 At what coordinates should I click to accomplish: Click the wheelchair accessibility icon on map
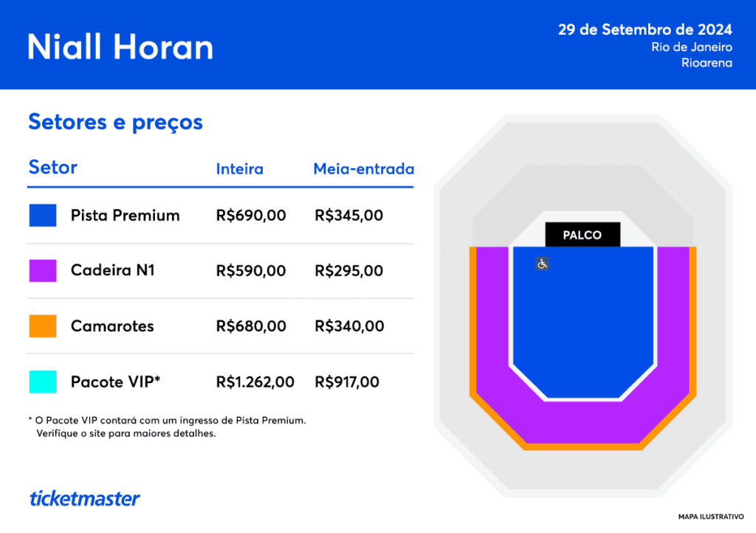pos(542,264)
